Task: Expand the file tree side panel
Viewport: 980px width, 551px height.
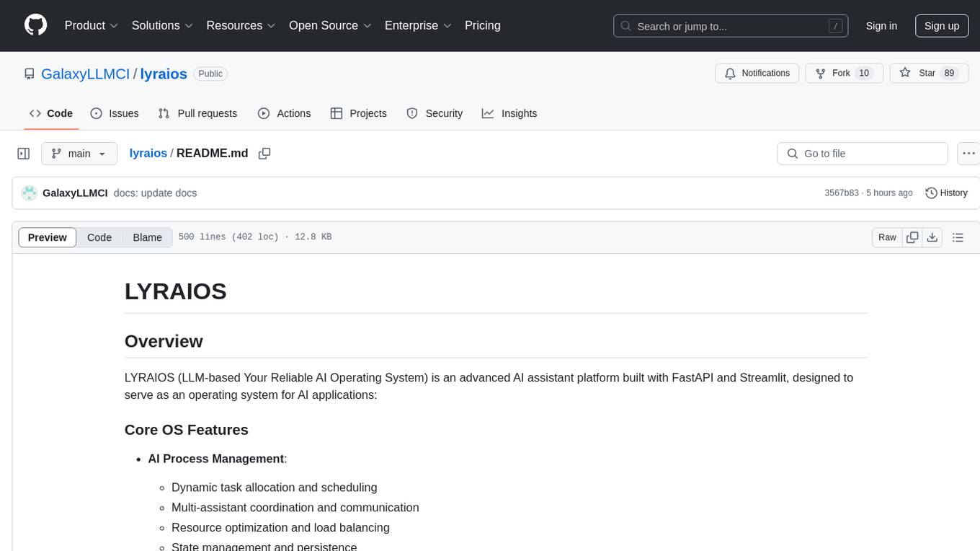Action: pyautogui.click(x=24, y=154)
